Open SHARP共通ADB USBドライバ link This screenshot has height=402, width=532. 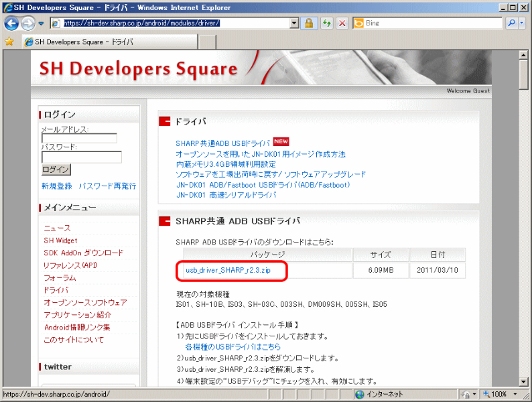click(223, 143)
